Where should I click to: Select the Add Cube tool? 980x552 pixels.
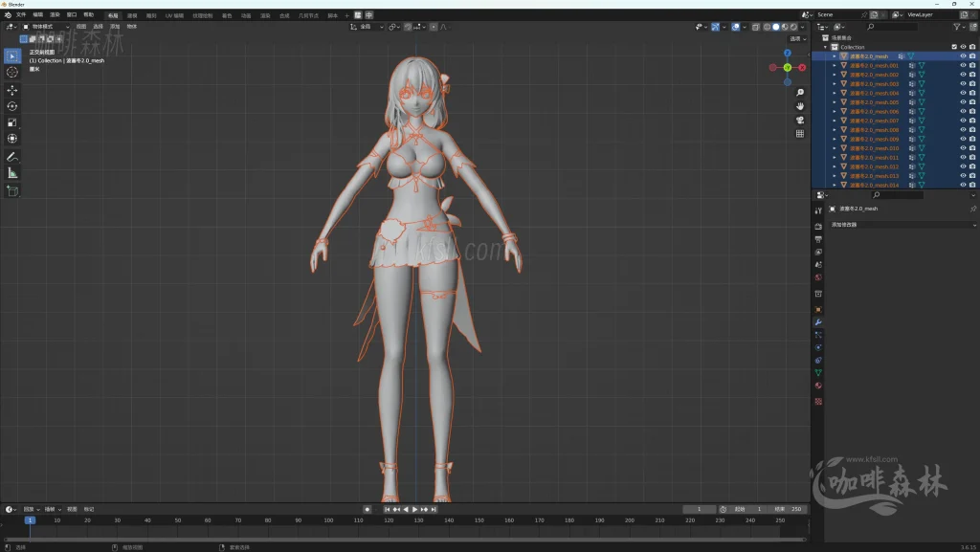click(11, 191)
